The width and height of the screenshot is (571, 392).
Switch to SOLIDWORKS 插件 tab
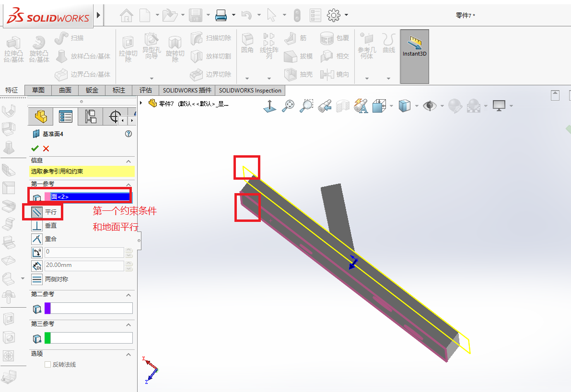[187, 90]
